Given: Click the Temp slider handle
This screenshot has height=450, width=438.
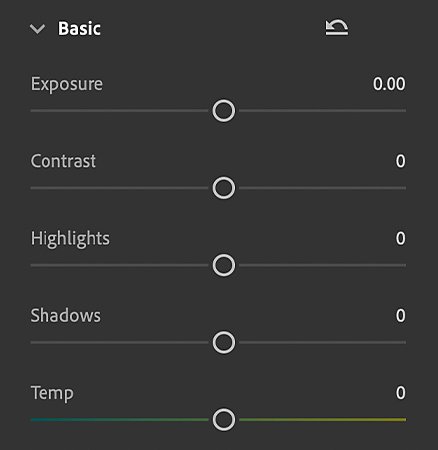Looking at the screenshot, I should [224, 420].
